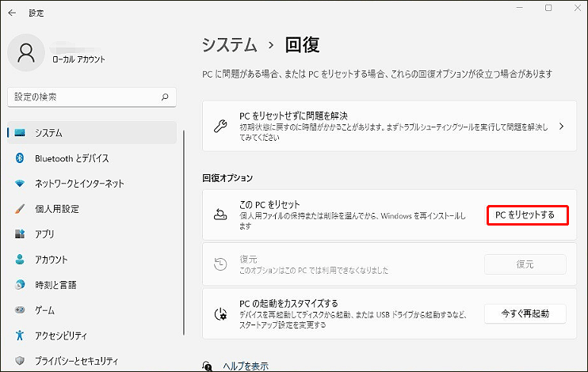Image resolution: width=588 pixels, height=372 pixels.
Task: Open 時刻と言語 settings
Action: click(92, 285)
